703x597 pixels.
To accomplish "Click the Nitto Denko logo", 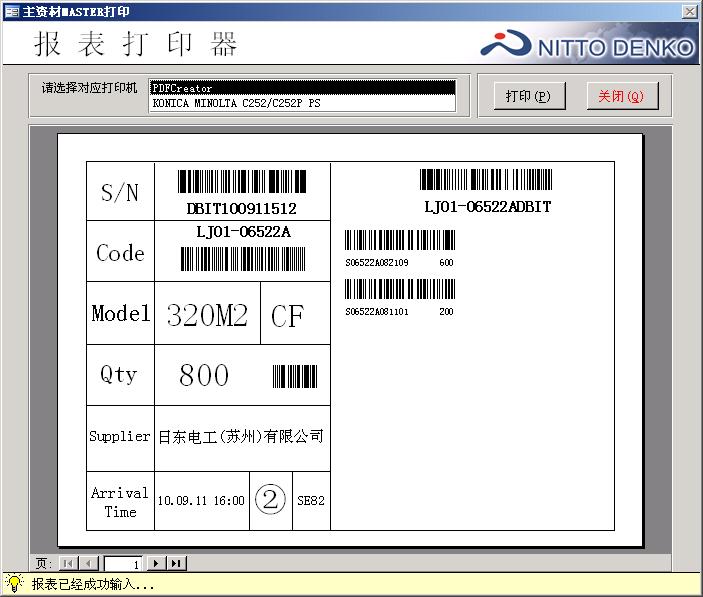I will pos(587,45).
